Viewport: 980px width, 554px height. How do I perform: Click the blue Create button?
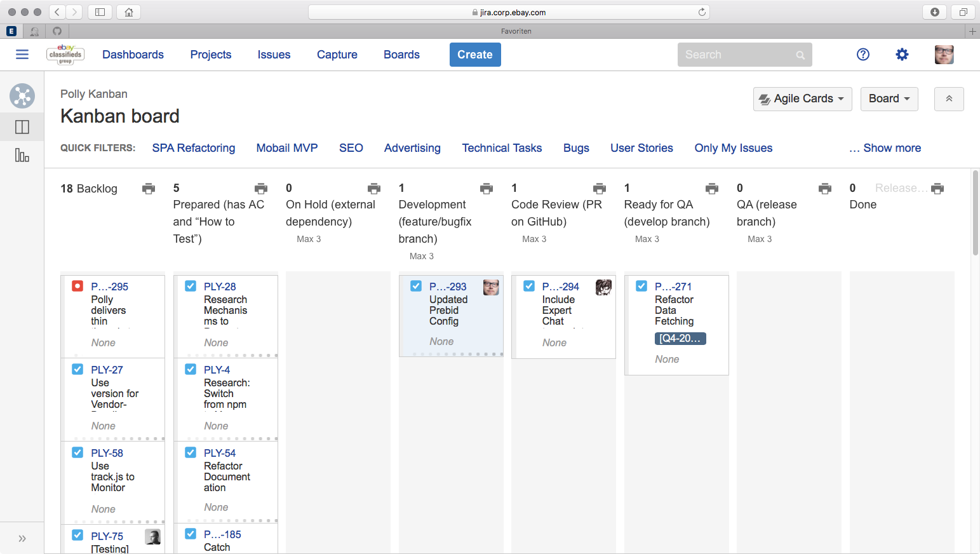point(474,55)
